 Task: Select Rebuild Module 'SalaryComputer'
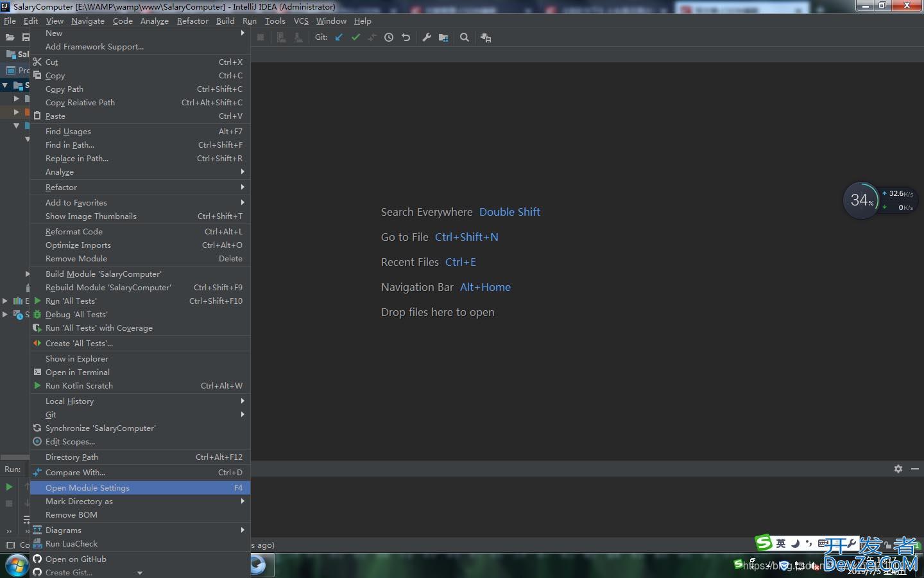(x=140, y=287)
